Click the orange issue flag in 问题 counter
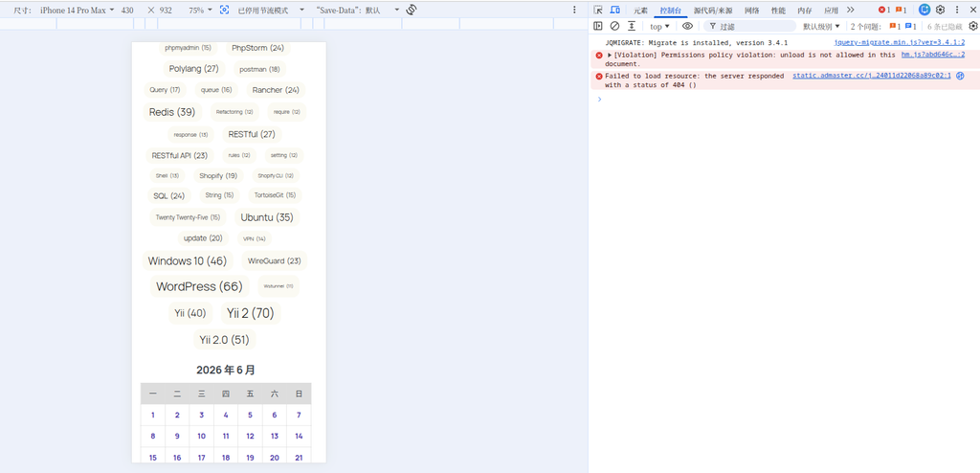The height and width of the screenshot is (473, 980). (895, 26)
